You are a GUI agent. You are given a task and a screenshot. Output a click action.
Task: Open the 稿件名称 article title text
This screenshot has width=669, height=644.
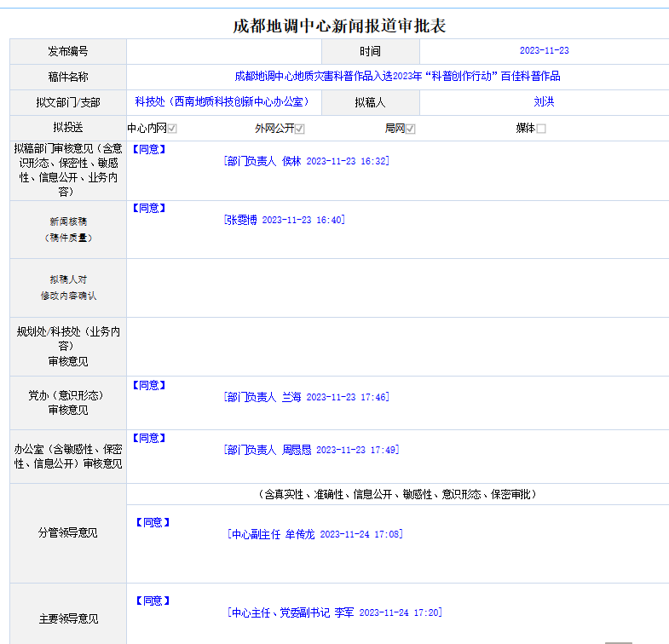click(397, 77)
